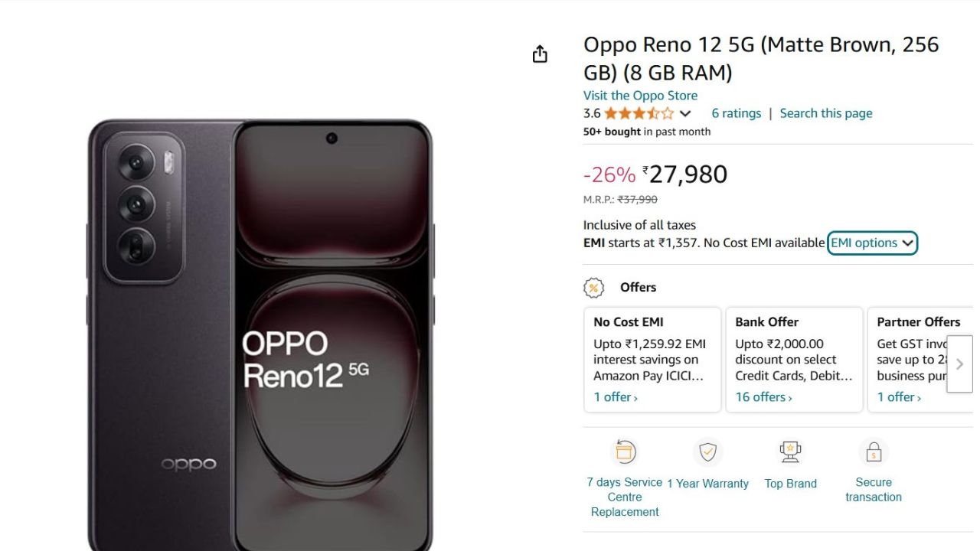The height and width of the screenshot is (551, 980).
Task: Click the 1 Year Warranty shield icon
Action: point(708,452)
